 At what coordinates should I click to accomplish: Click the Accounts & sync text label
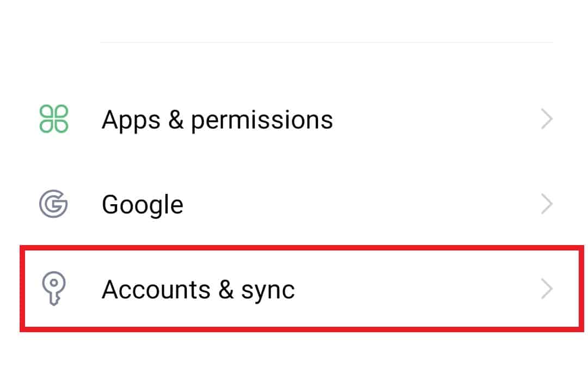(x=198, y=289)
